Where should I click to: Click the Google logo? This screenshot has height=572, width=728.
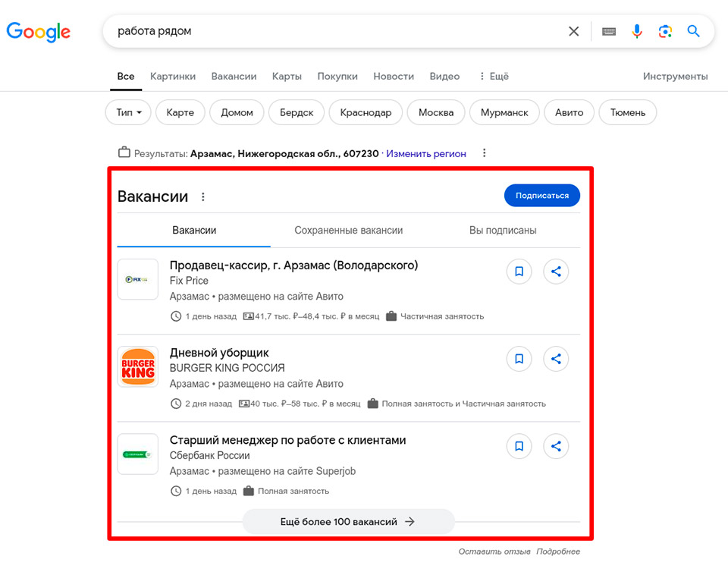pos(38,32)
